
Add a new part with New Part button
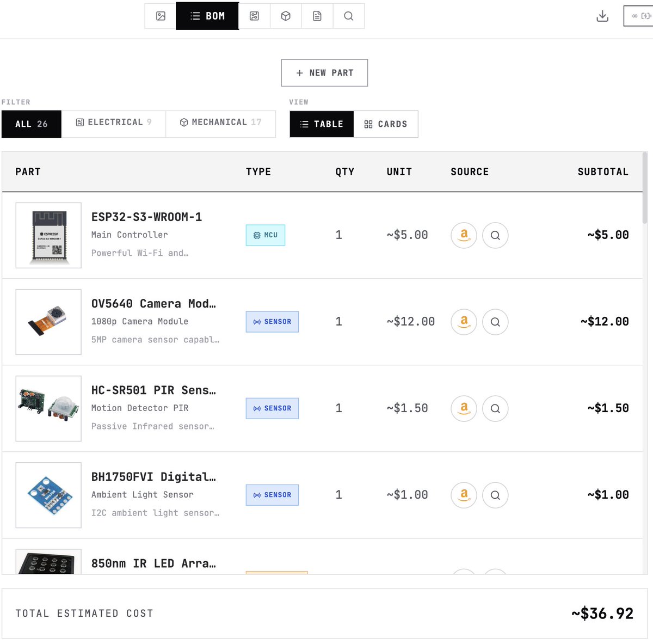click(x=324, y=72)
